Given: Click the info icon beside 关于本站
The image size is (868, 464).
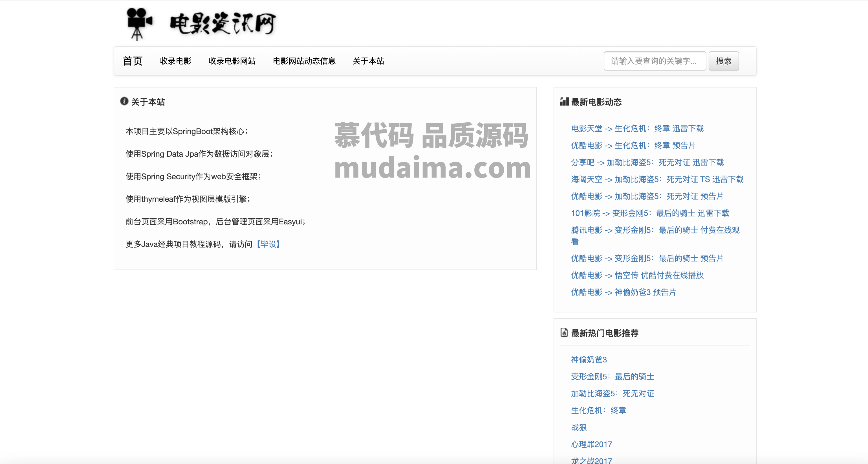Looking at the screenshot, I should 124,101.
